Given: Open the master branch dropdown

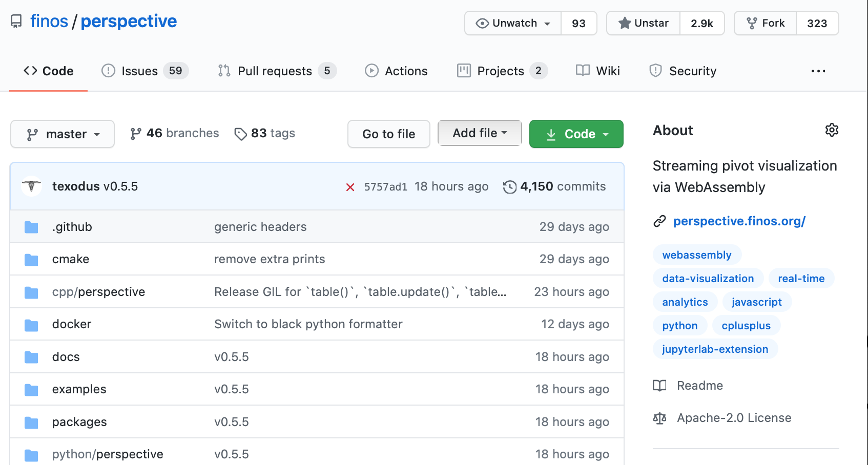Looking at the screenshot, I should pyautogui.click(x=63, y=134).
